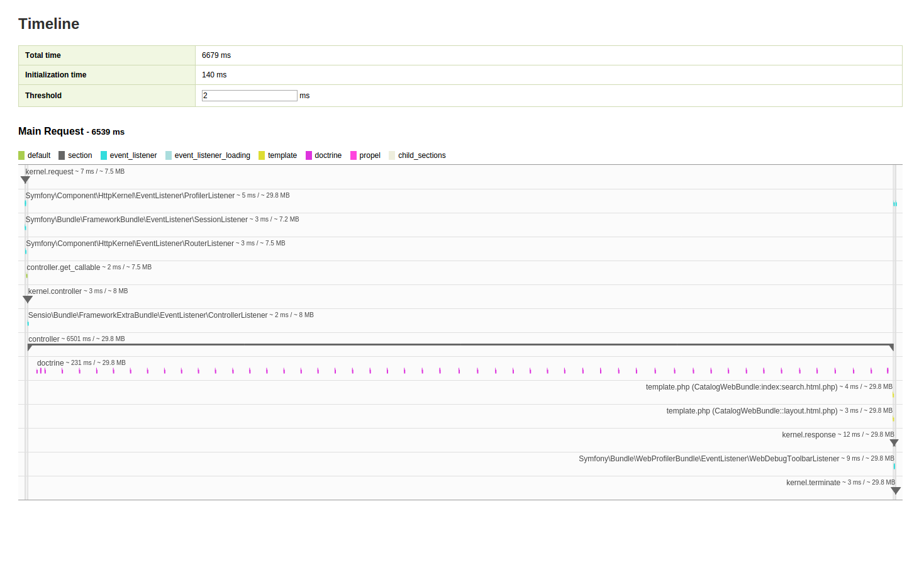This screenshot has height=567, width=924.
Task: Click the 'kernel.request' timeline label
Action: 49,172
